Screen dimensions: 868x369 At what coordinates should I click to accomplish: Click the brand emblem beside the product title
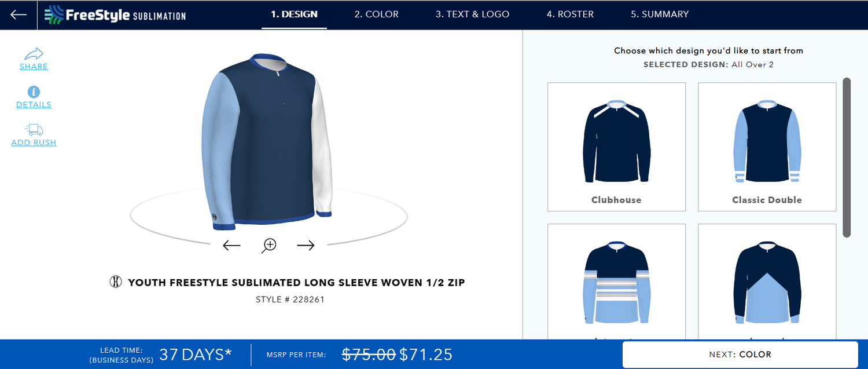116,282
